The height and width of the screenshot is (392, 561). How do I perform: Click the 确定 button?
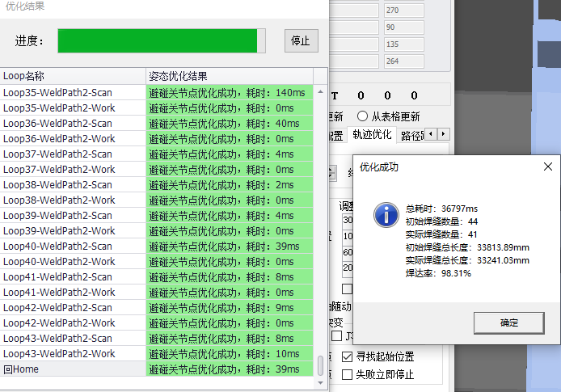[508, 322]
